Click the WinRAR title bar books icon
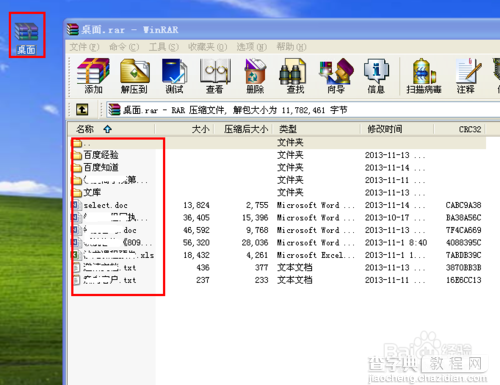 72,29
